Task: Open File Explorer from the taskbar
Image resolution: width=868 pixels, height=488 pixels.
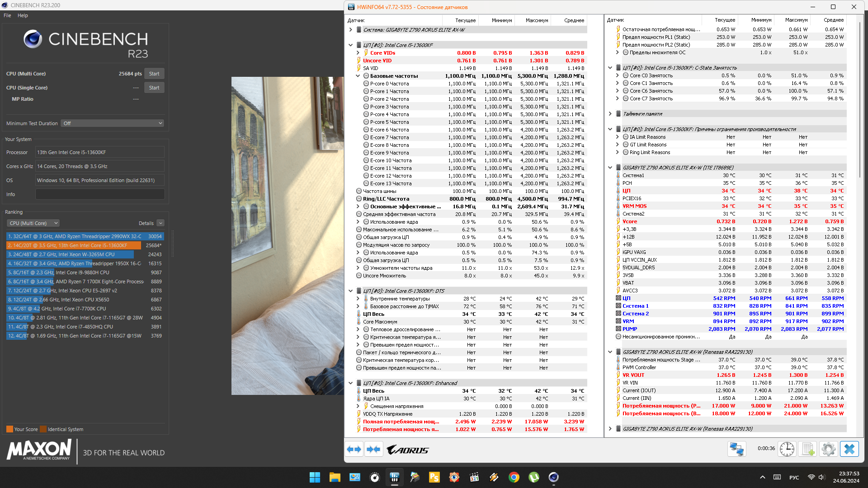Action: 335,477
